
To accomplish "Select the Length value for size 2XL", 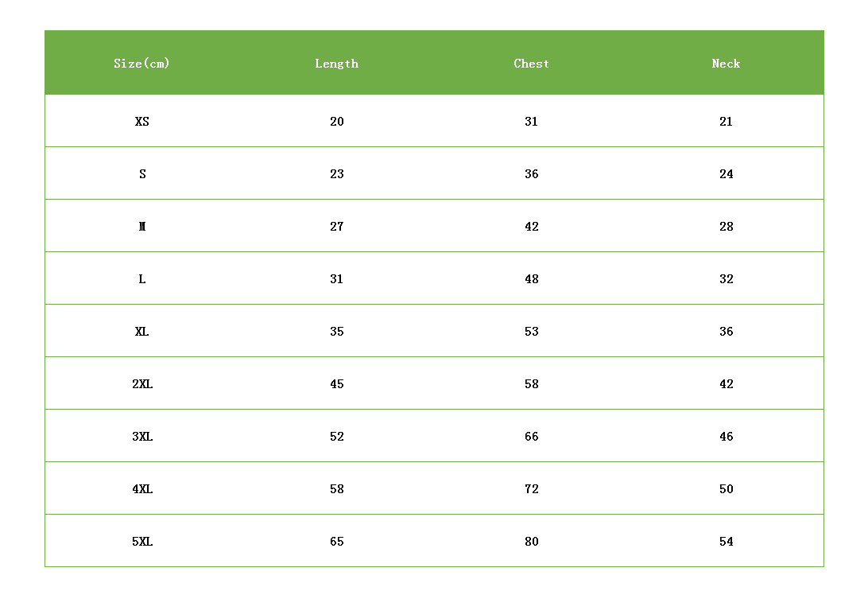I will pos(337,384).
